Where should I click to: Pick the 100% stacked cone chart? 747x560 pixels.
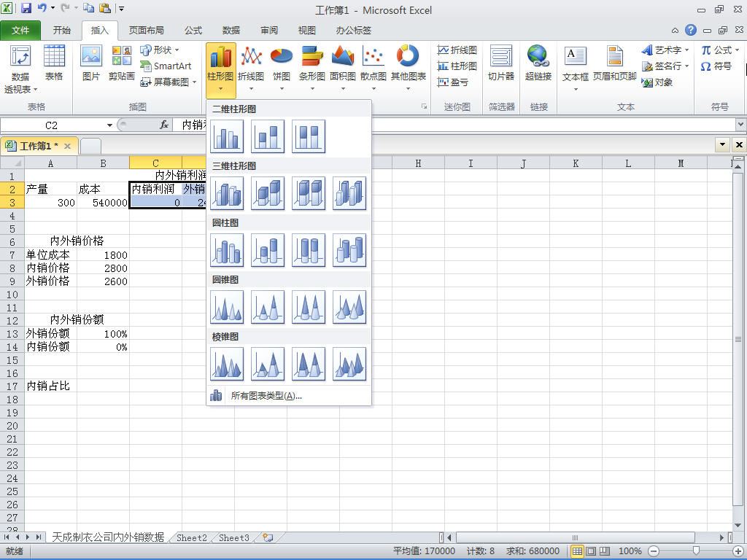(309, 307)
